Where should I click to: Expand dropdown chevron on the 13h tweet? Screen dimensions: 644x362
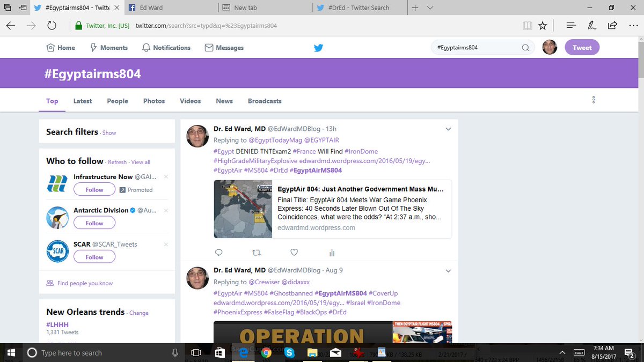pos(449,129)
